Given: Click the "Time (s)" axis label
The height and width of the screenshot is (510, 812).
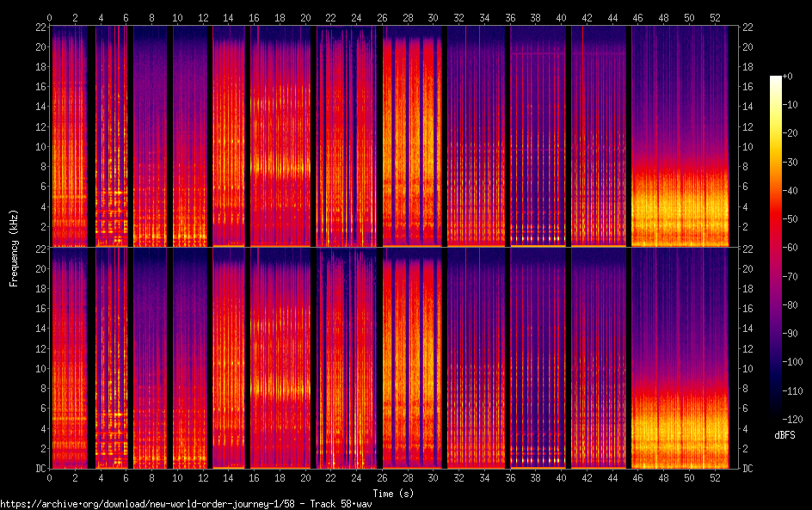Looking at the screenshot, I should click(x=391, y=493).
